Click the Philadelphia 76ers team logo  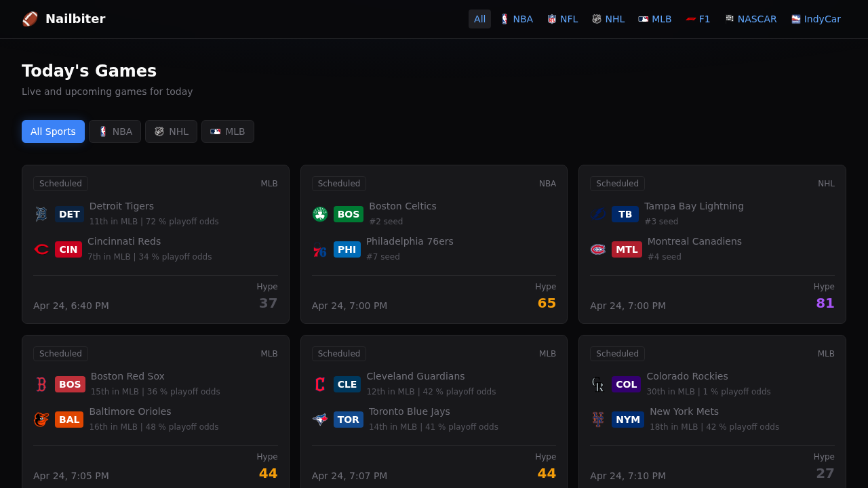pyautogui.click(x=320, y=249)
